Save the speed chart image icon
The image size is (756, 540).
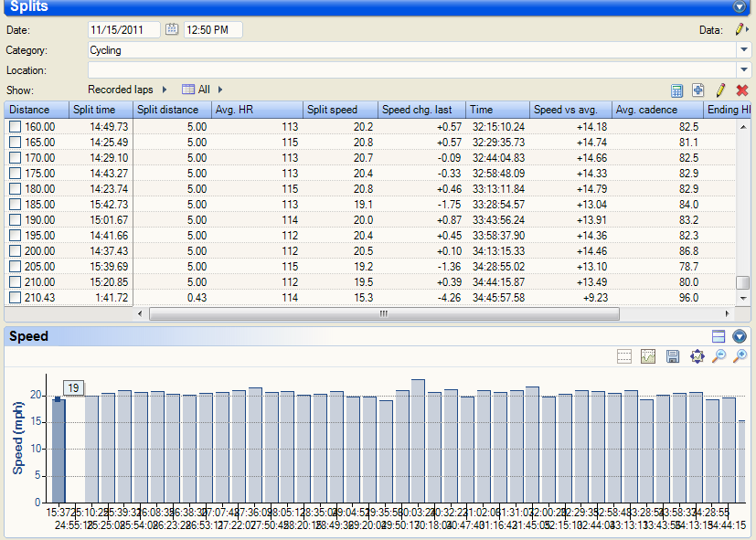pyautogui.click(x=673, y=356)
